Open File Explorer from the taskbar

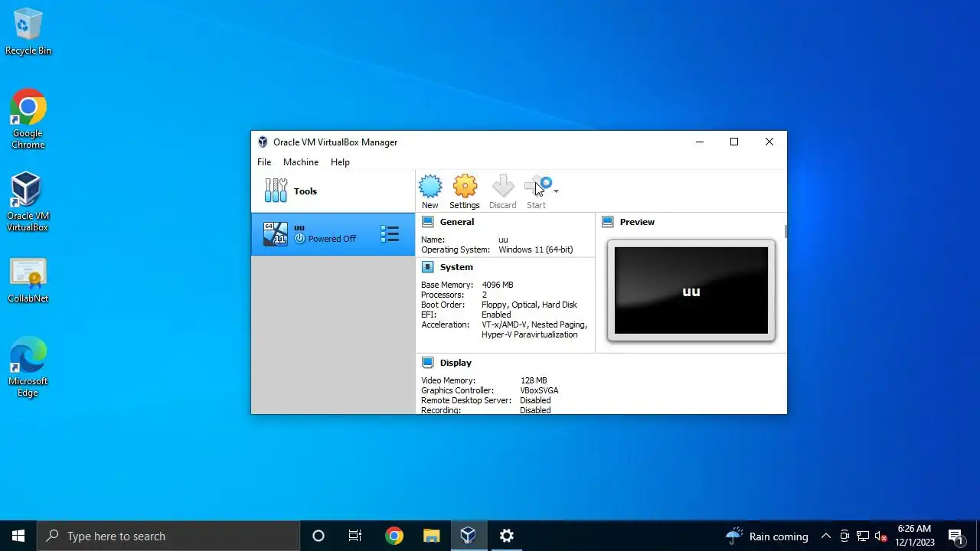[432, 536]
